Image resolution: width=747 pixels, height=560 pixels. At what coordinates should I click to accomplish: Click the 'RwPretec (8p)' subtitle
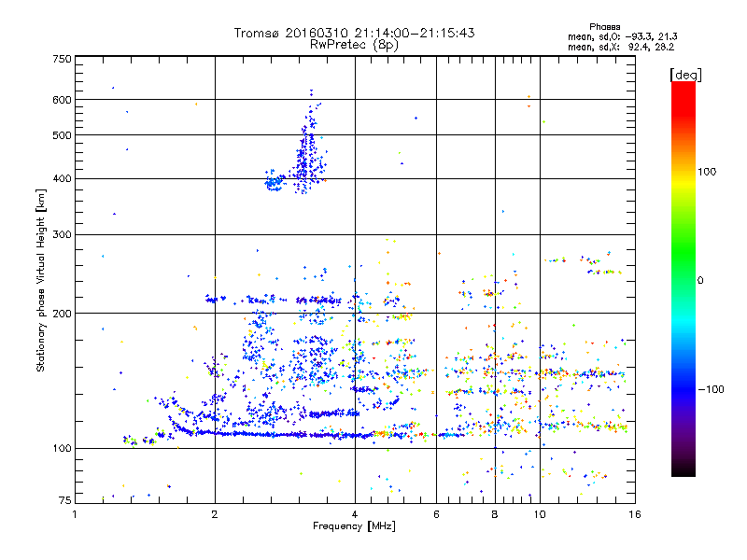pyautogui.click(x=354, y=45)
